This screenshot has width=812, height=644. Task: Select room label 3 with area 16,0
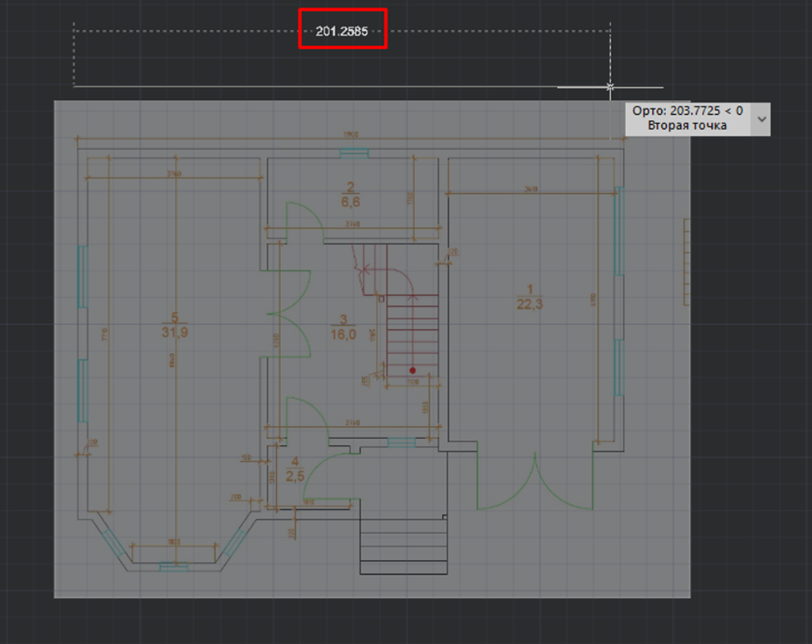(343, 327)
